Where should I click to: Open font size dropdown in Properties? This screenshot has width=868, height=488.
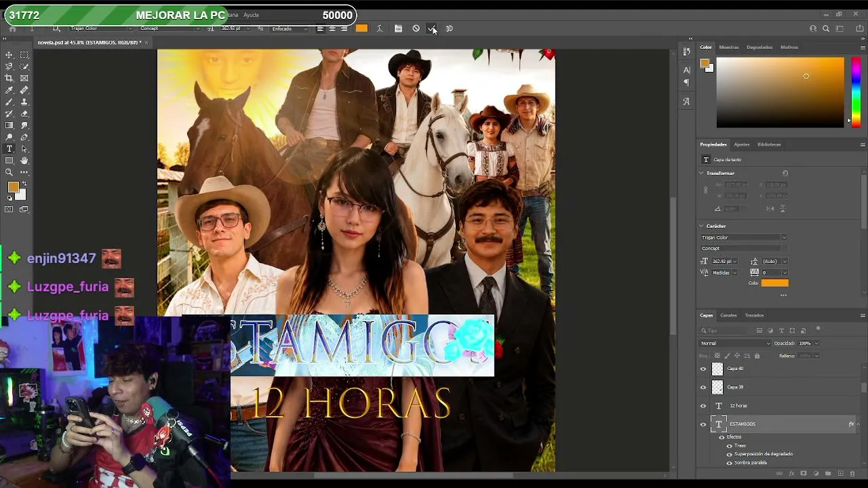pyautogui.click(x=734, y=262)
